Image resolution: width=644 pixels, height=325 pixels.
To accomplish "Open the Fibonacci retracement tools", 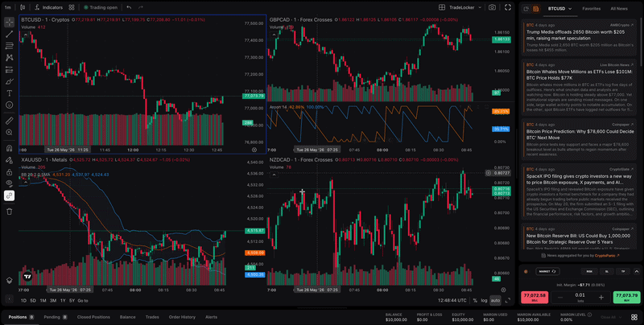I will [9, 46].
